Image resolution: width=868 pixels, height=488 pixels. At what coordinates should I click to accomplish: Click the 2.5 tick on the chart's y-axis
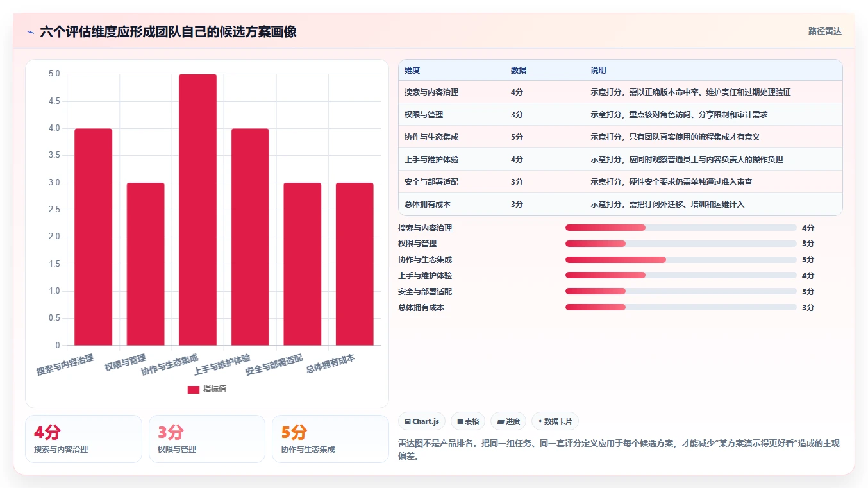pos(54,210)
